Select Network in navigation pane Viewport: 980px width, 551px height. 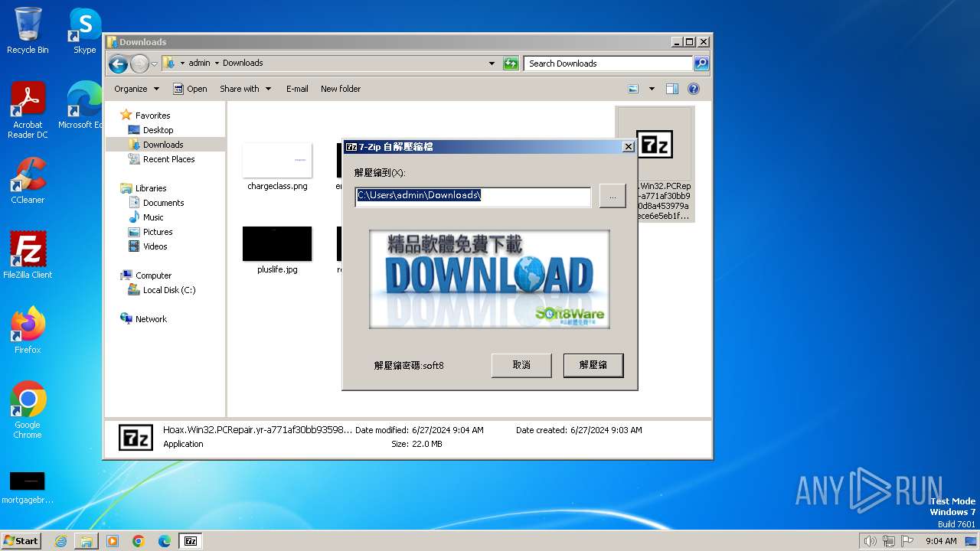click(151, 319)
